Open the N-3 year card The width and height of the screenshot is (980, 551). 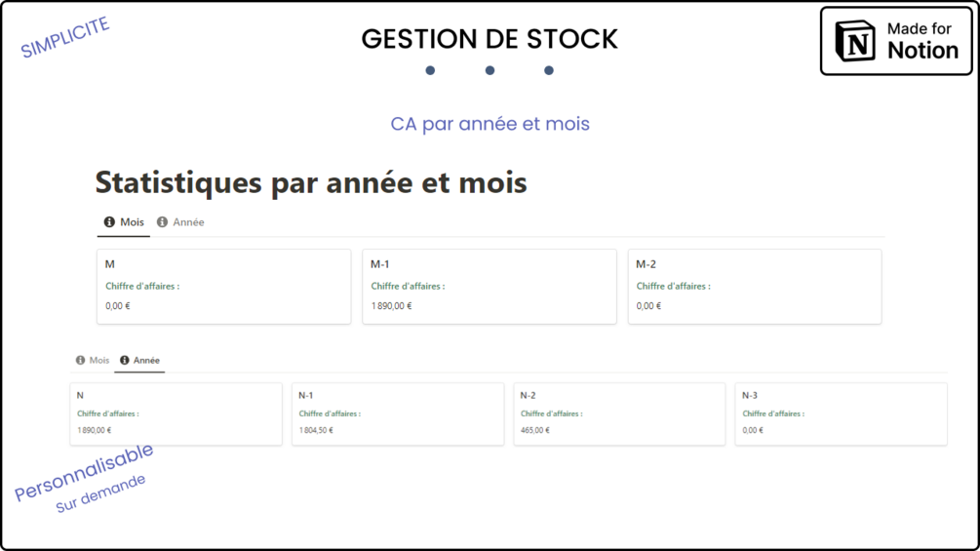coord(841,413)
